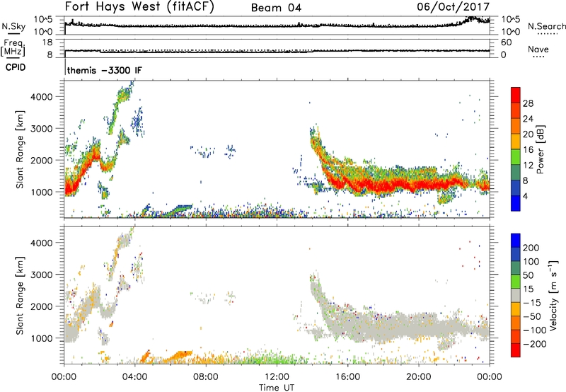This screenshot has width=566, height=392.
Task: Click the light green 12–16 dB Power colorbar segment
Action: coord(516,156)
